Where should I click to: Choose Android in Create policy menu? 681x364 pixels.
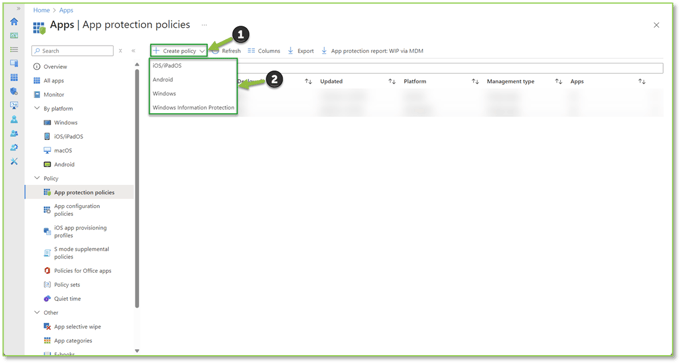click(x=163, y=79)
